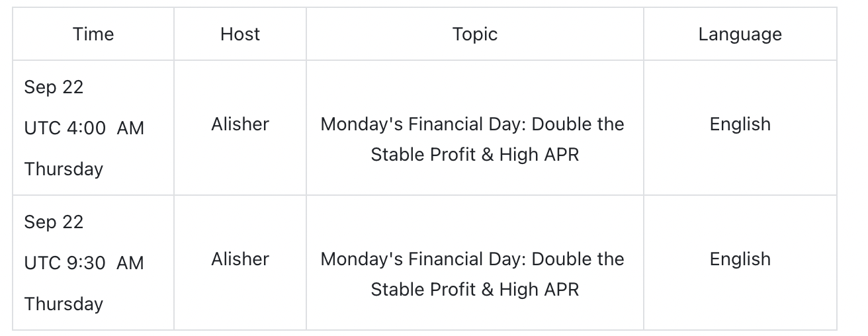Select Thursday in the 4:00 AM session row
868x336 pixels.
(64, 169)
